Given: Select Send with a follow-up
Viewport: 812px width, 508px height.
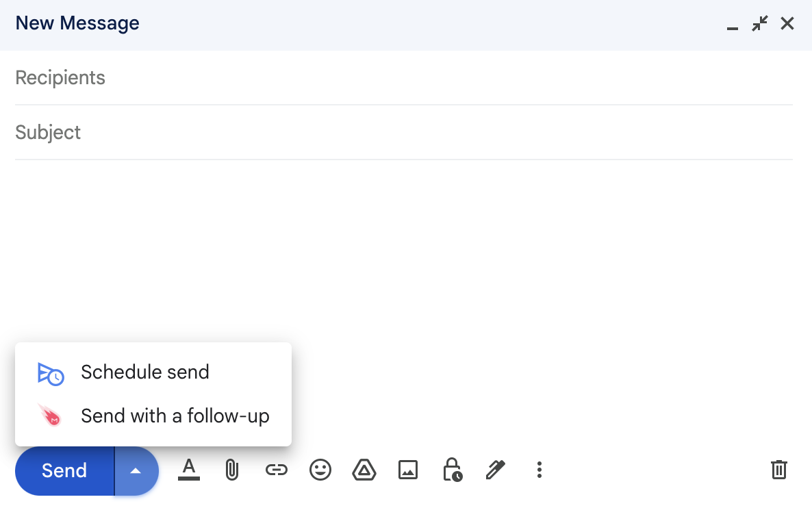Looking at the screenshot, I should coord(175,416).
